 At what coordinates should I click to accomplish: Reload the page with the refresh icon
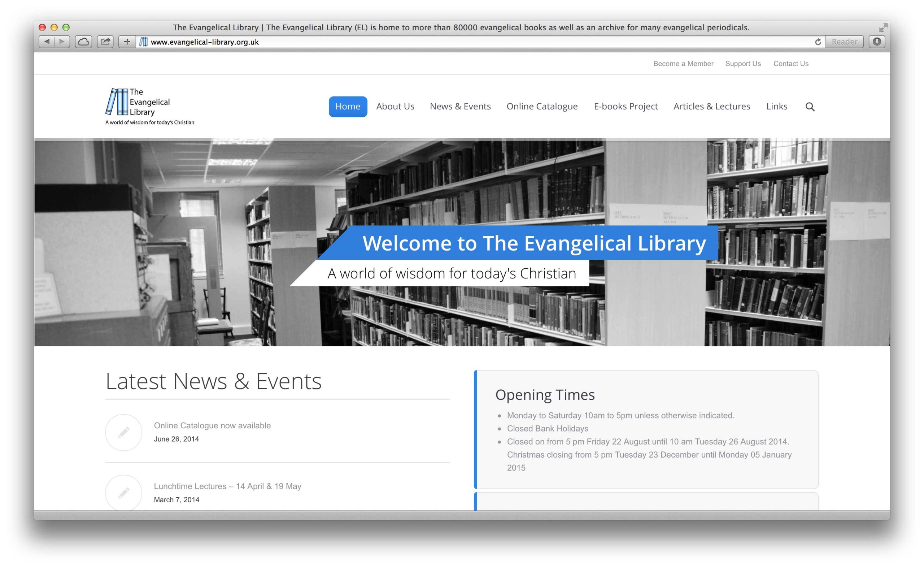point(818,42)
